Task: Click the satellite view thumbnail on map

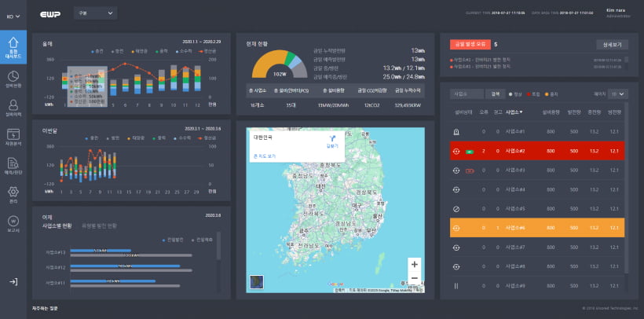Action: [257, 282]
